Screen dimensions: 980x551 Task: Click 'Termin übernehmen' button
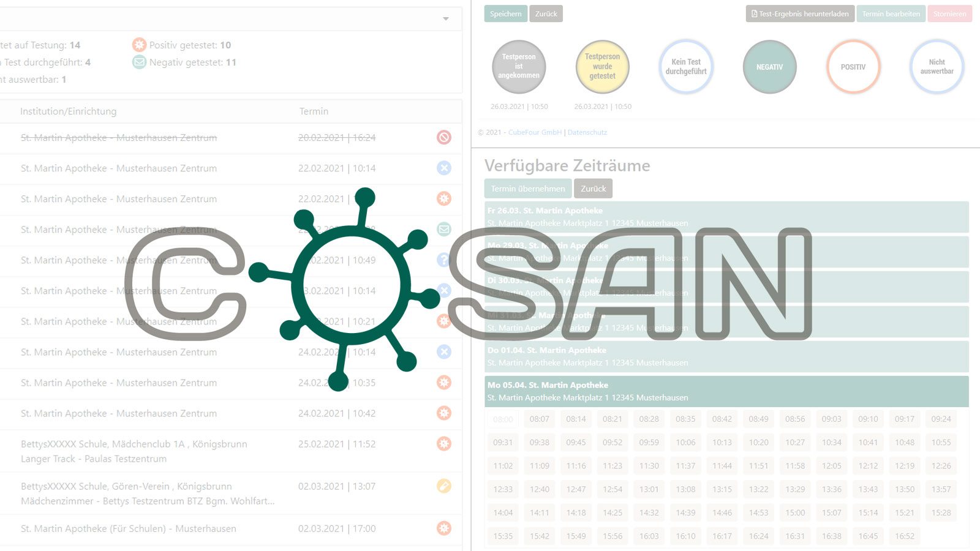coord(528,189)
